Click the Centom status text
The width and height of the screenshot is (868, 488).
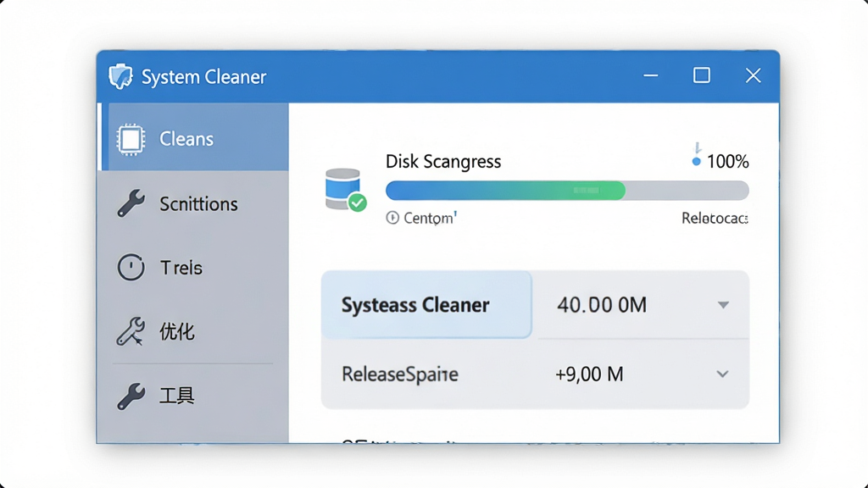pyautogui.click(x=430, y=218)
